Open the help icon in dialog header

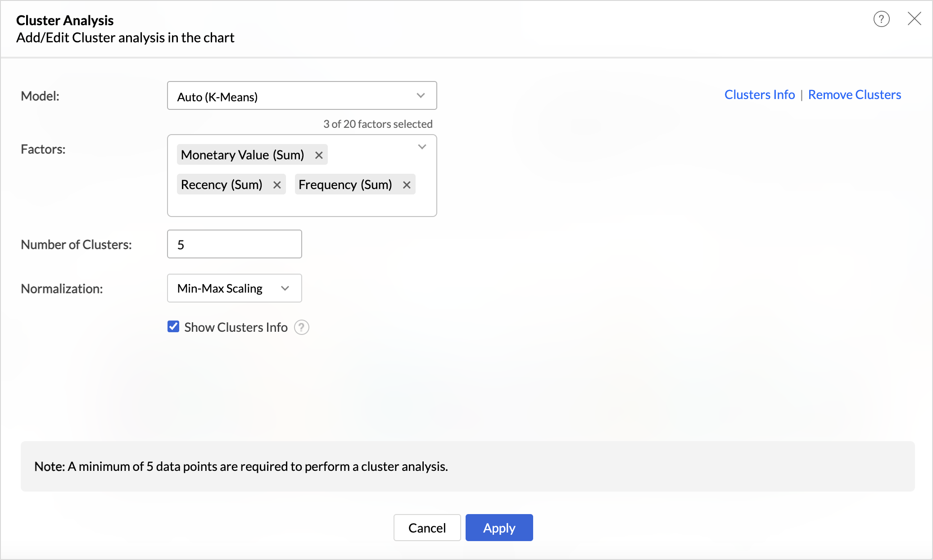click(881, 19)
